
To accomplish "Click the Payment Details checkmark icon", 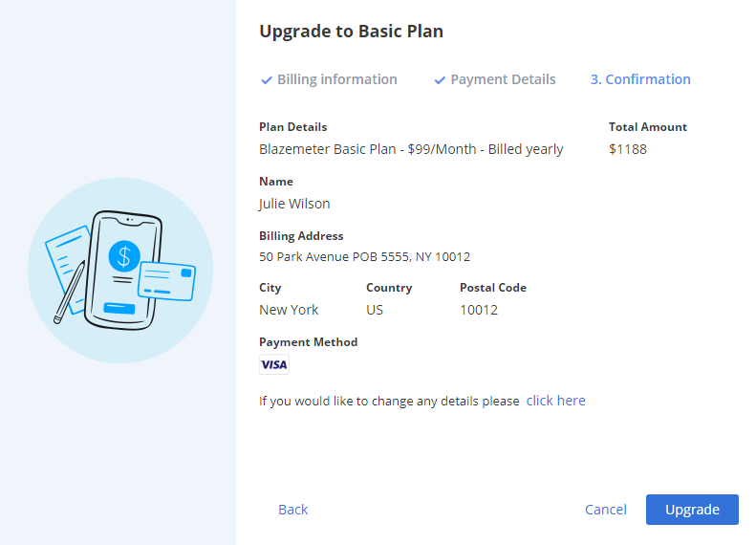I will click(440, 80).
